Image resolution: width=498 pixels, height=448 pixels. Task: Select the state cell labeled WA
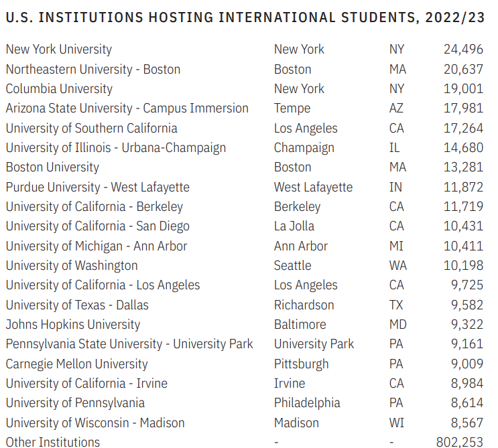tap(398, 266)
